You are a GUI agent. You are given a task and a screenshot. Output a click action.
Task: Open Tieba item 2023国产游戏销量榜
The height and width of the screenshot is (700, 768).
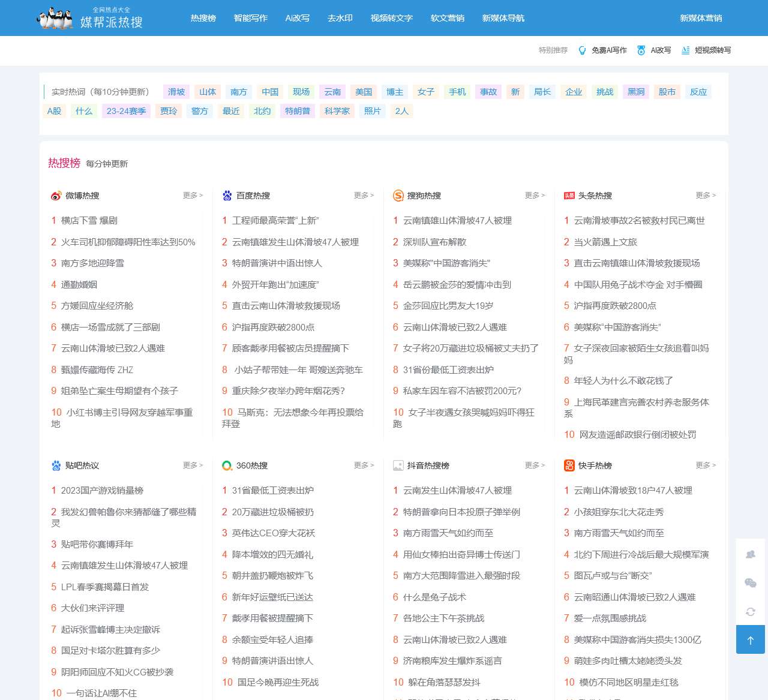[102, 491]
